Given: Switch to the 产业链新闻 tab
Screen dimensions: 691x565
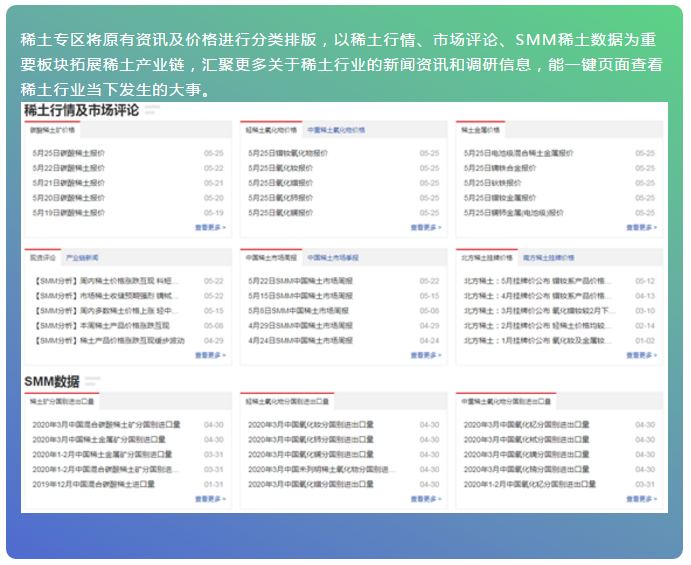Looking at the screenshot, I should coord(82,258).
